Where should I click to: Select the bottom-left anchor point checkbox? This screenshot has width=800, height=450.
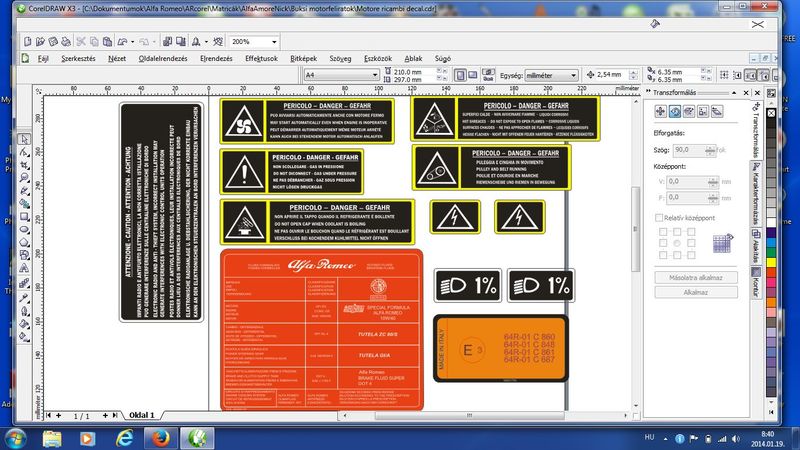pos(663,255)
